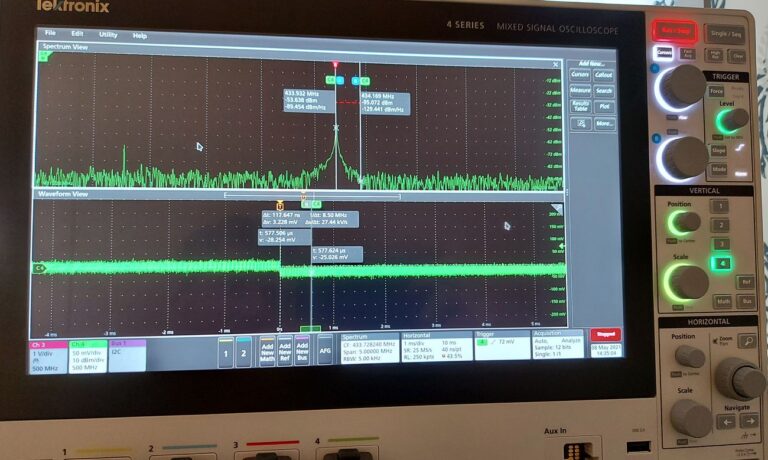
Task: Toggle the Cursors button on the front panel
Action: 664,53
